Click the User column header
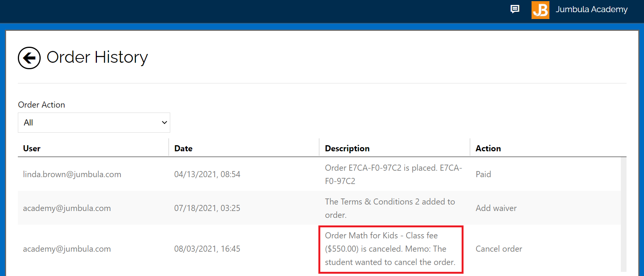644x276 pixels. 32,148
